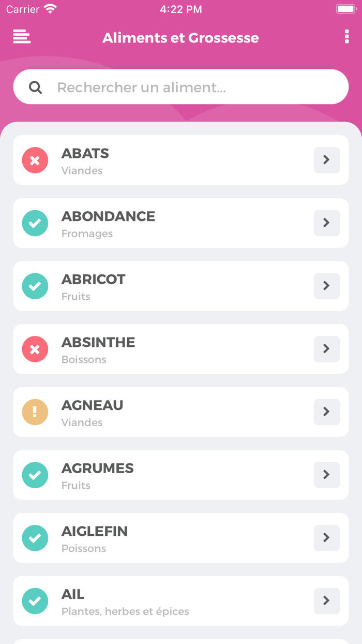Click the orange warning icon next to AGNEAU
Viewport: 362px width, 644px height.
click(x=35, y=412)
